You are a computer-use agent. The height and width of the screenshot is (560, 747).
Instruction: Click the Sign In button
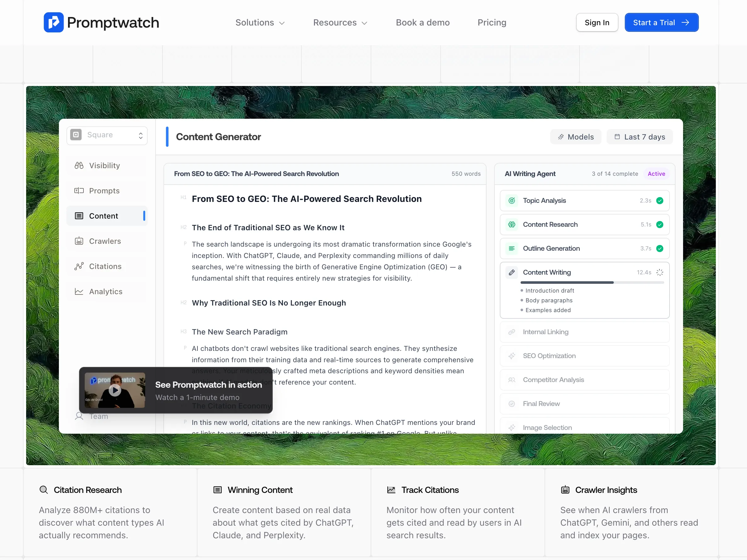(x=597, y=23)
